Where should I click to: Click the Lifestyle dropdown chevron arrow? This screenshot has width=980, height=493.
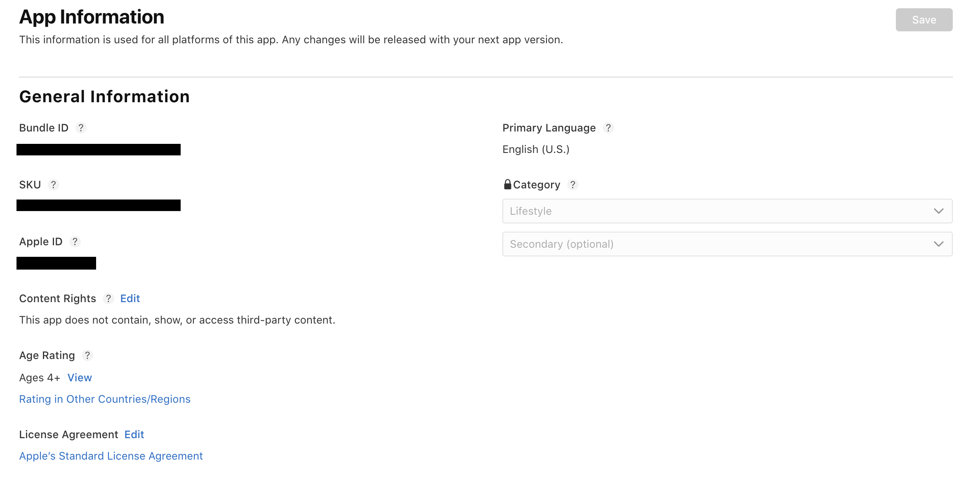coord(938,211)
